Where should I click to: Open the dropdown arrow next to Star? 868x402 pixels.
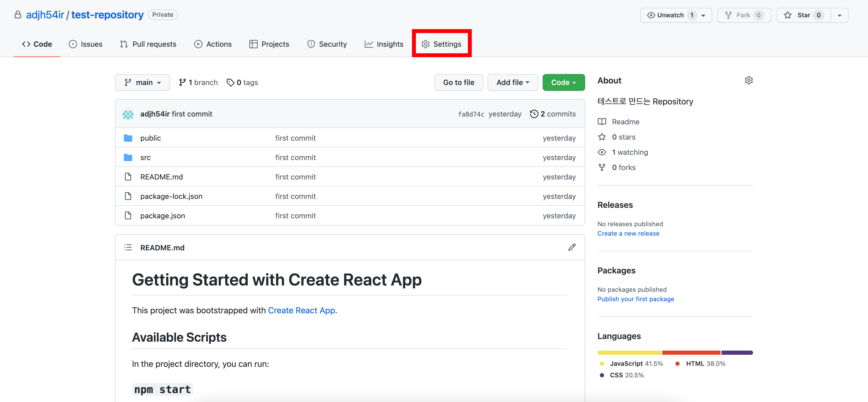click(839, 15)
